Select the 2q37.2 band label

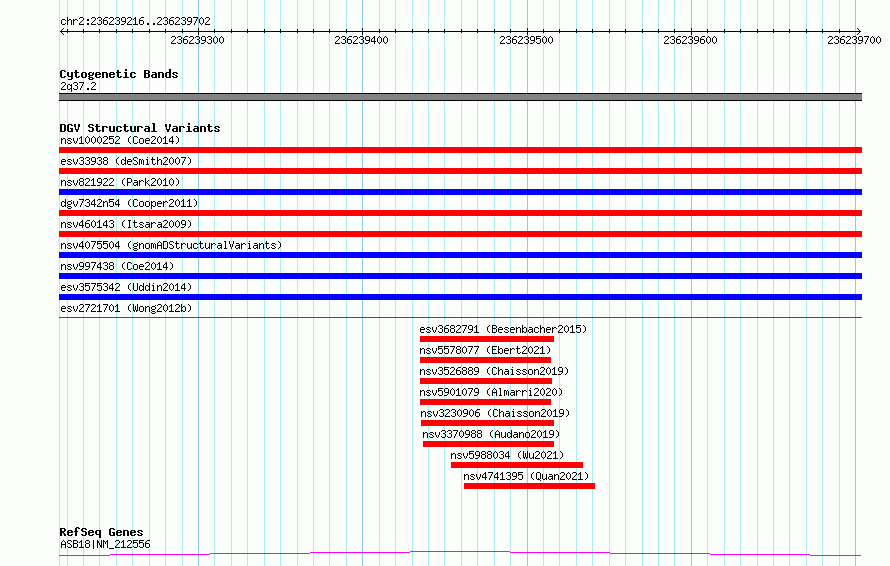(78, 86)
